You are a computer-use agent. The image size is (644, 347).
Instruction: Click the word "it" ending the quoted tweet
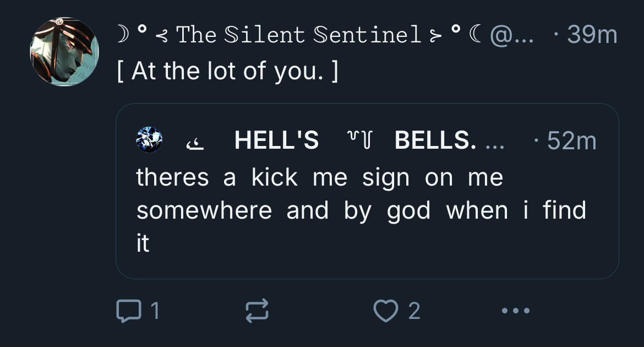143,243
